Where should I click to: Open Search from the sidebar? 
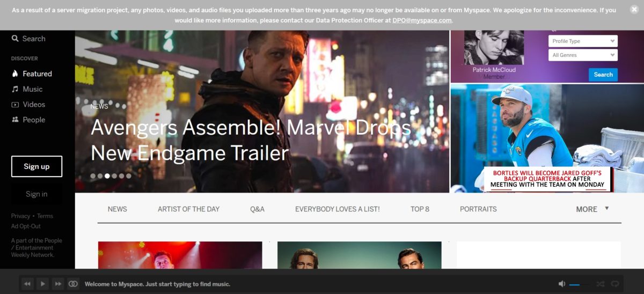28,39
